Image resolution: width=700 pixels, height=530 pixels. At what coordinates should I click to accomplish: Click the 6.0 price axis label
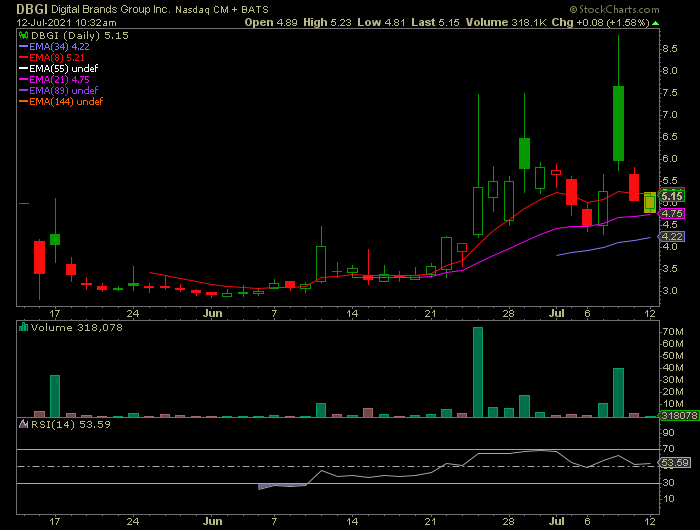(x=669, y=159)
